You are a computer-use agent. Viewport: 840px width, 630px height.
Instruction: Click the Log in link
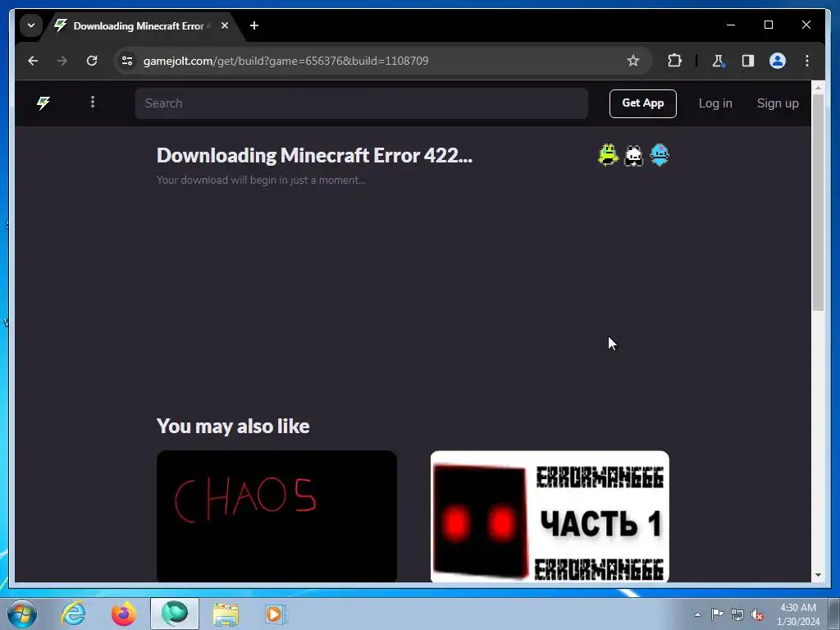[715, 103]
